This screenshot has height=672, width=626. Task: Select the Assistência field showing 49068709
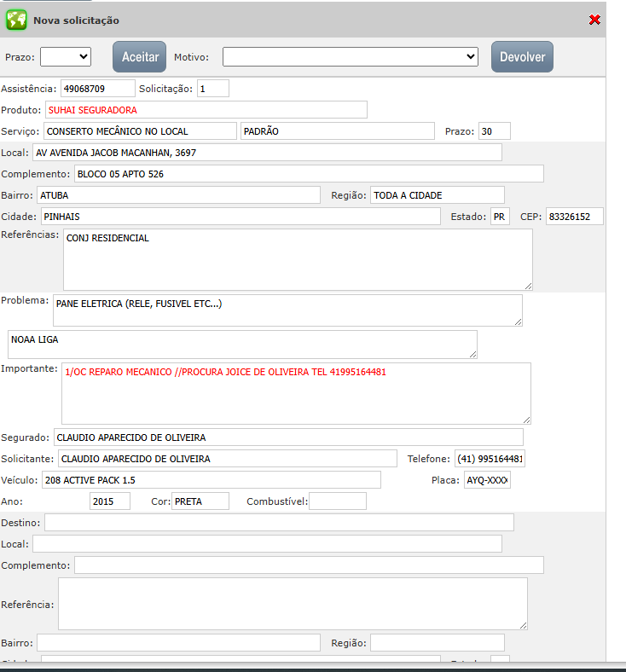click(x=98, y=89)
